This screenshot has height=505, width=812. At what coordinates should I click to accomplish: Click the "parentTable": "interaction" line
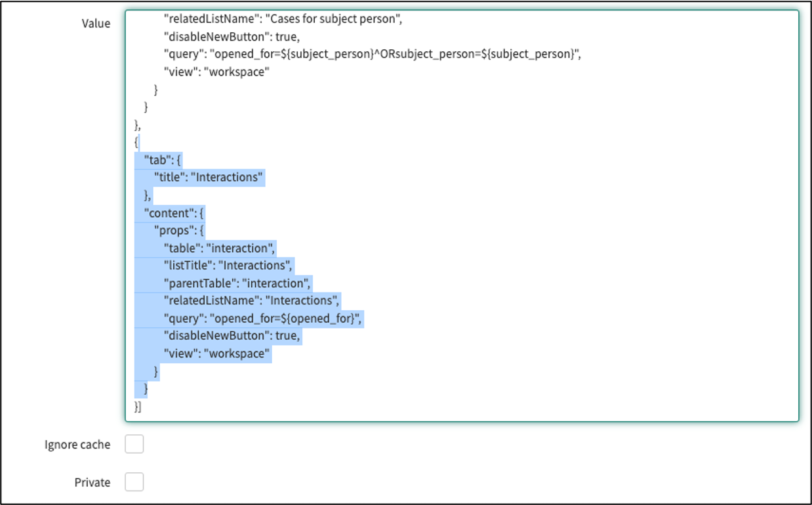237,283
